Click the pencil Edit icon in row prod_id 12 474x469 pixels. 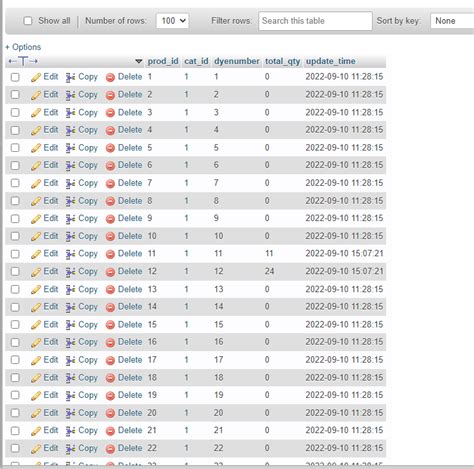coord(36,272)
